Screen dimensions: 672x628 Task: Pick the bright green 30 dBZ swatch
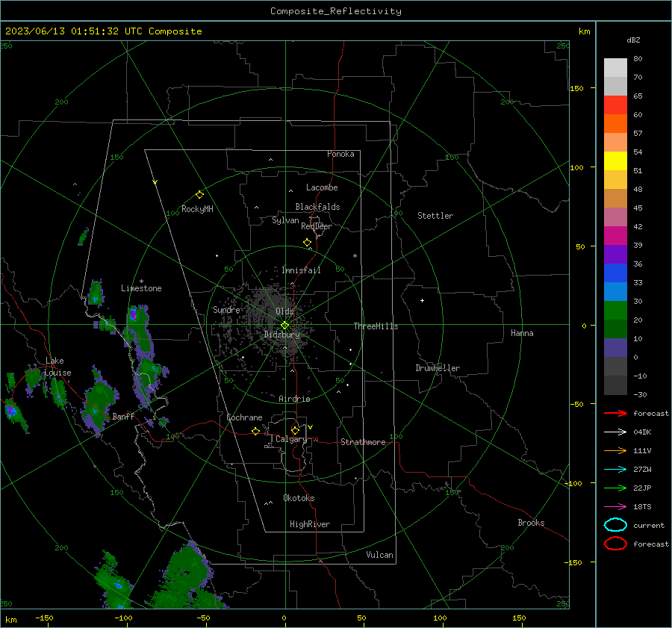[x=615, y=310]
